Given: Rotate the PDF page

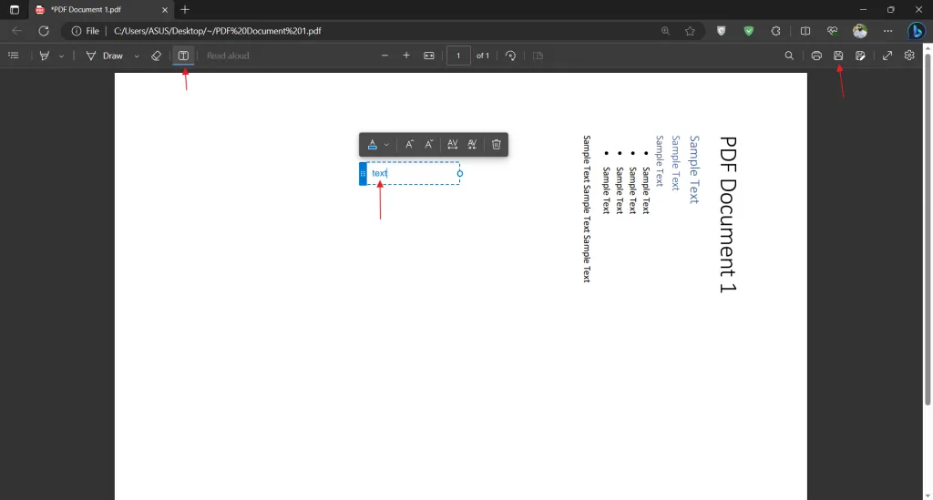Looking at the screenshot, I should tap(510, 55).
